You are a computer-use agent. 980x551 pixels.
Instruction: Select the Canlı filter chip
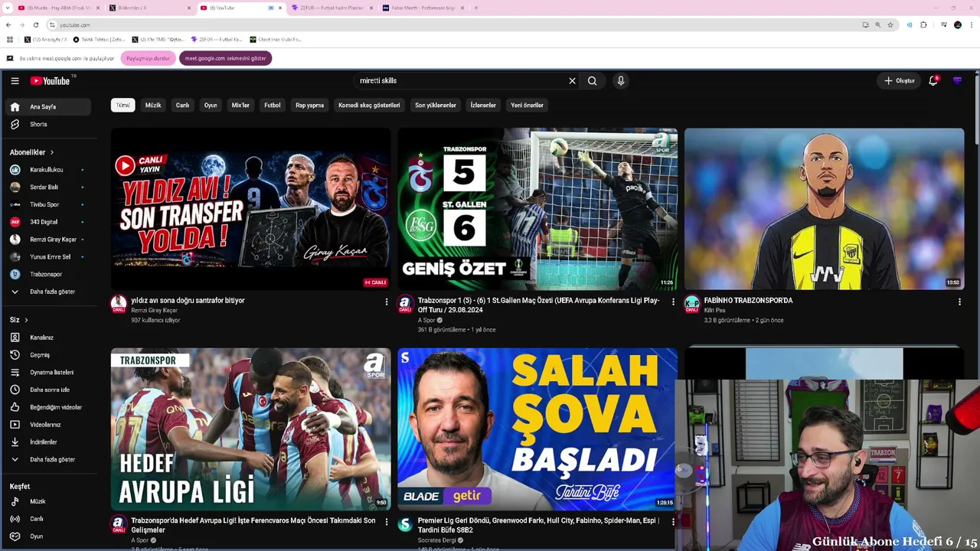pos(182,106)
